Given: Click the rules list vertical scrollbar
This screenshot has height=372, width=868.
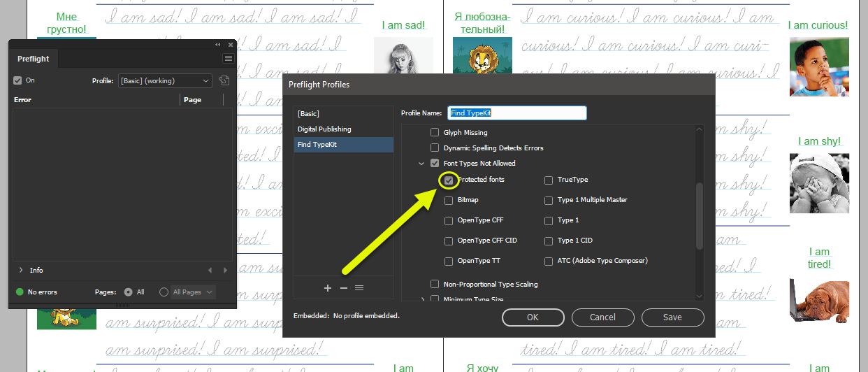Looking at the screenshot, I should point(700,215).
